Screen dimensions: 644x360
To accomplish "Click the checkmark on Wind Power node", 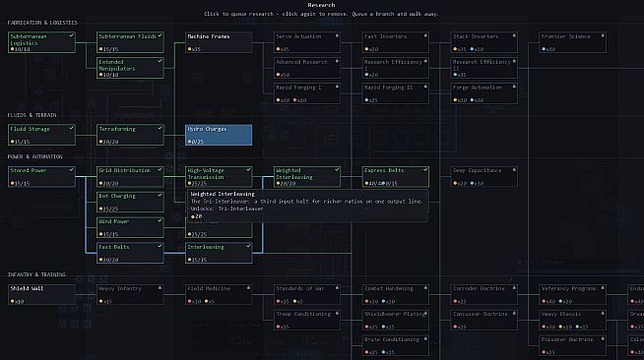I will [160, 220].
